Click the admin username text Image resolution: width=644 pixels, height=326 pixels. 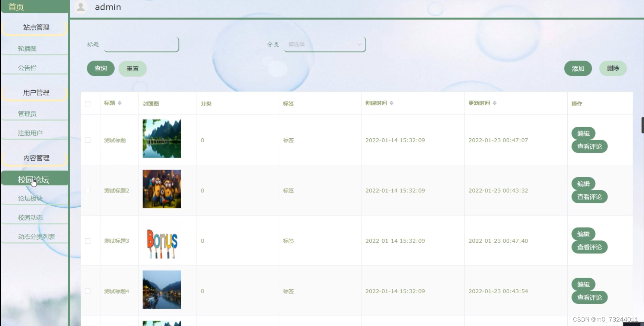(x=108, y=7)
